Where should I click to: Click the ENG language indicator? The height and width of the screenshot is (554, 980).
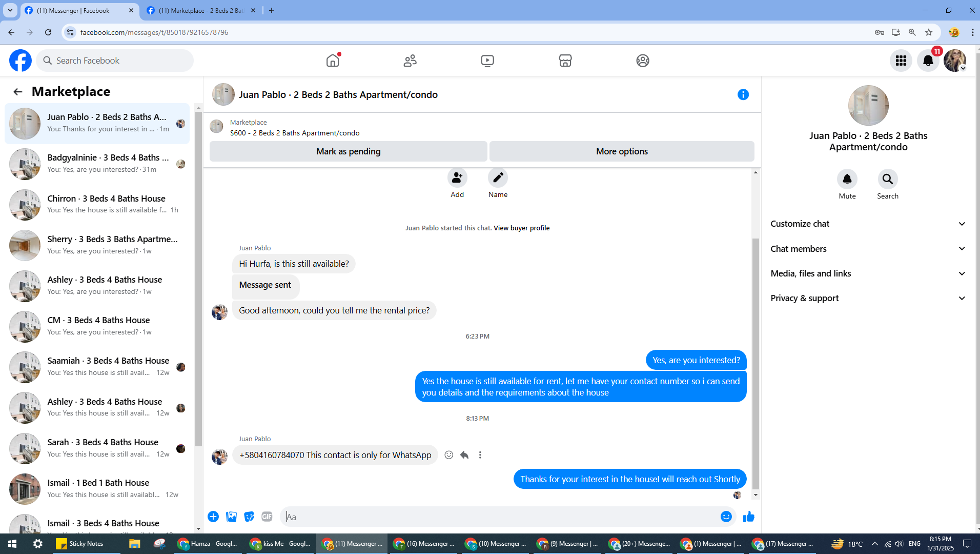[914, 544]
